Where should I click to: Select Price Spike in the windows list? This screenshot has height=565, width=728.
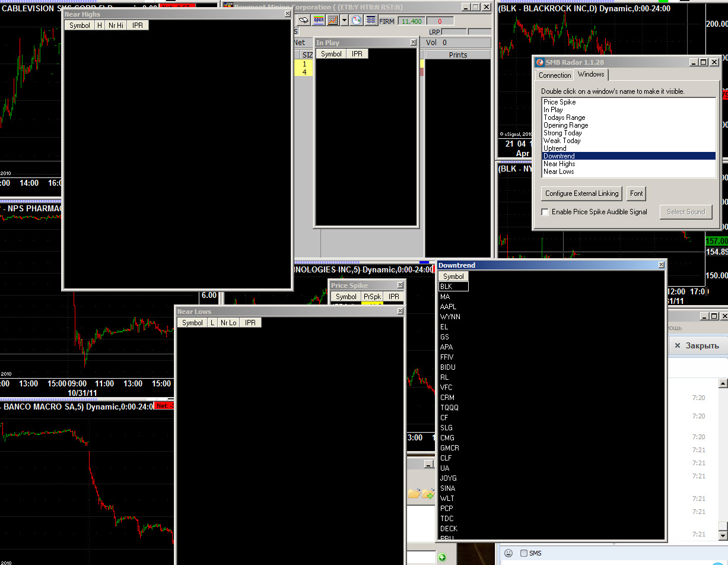pos(629,102)
